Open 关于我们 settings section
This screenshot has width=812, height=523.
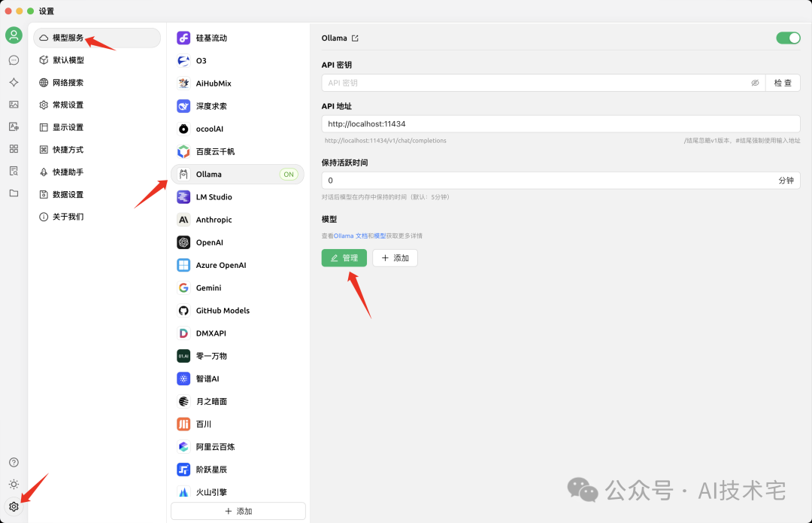(x=97, y=217)
